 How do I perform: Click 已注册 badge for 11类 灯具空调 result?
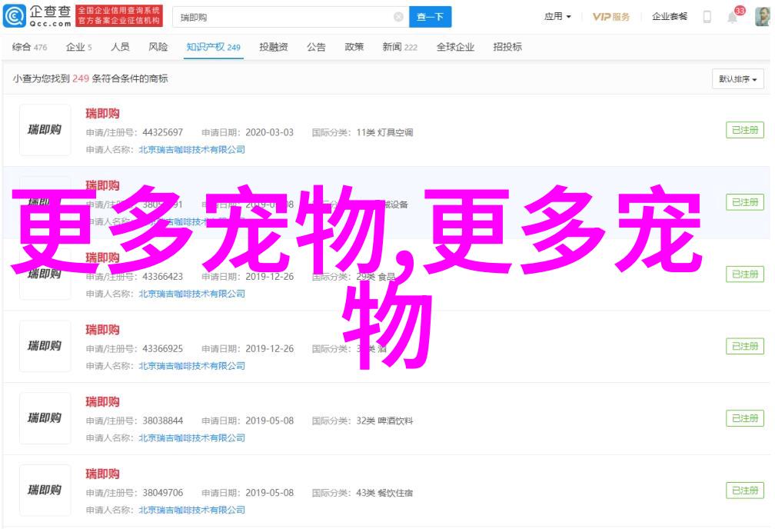coord(745,130)
